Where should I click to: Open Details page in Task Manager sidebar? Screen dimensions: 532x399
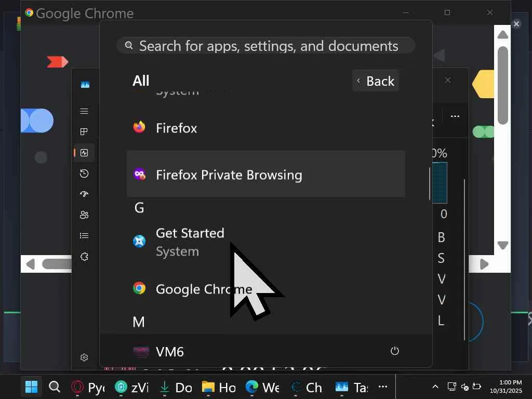click(84, 235)
